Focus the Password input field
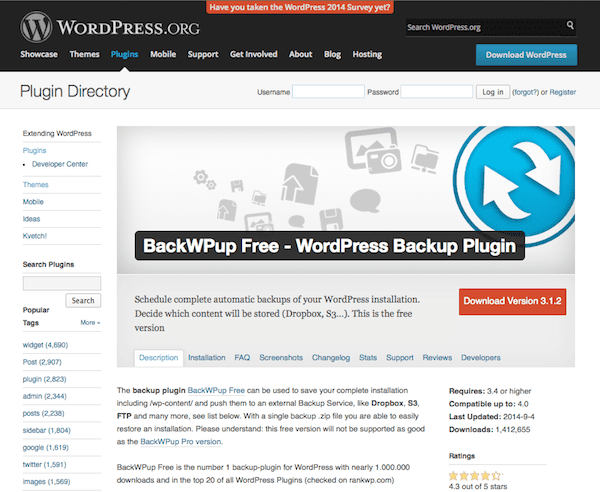Viewport: 600px width, 492px height. point(437,92)
